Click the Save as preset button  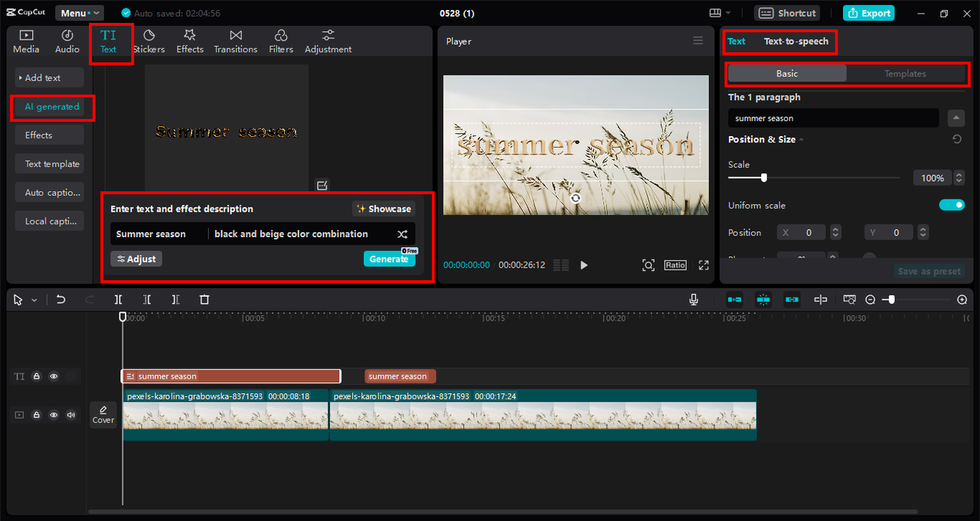coord(929,272)
